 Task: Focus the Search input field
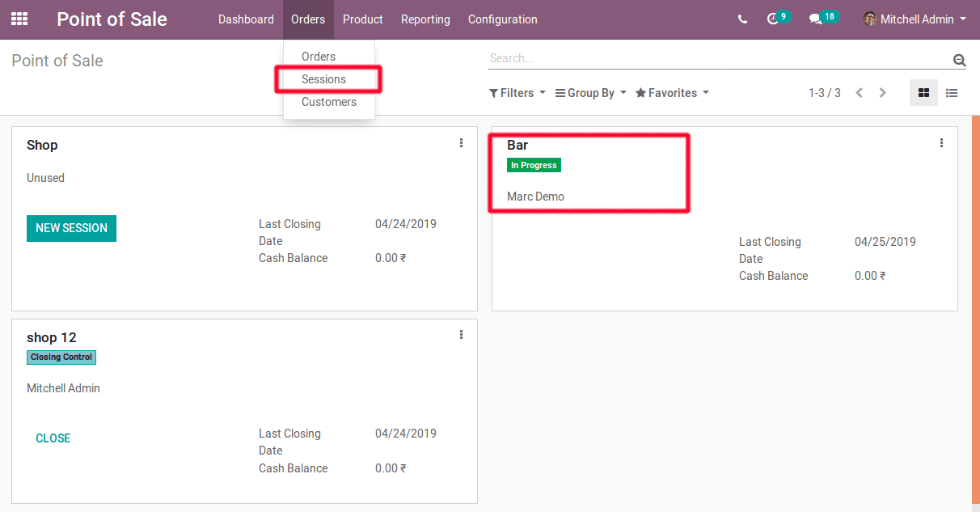[x=720, y=58]
